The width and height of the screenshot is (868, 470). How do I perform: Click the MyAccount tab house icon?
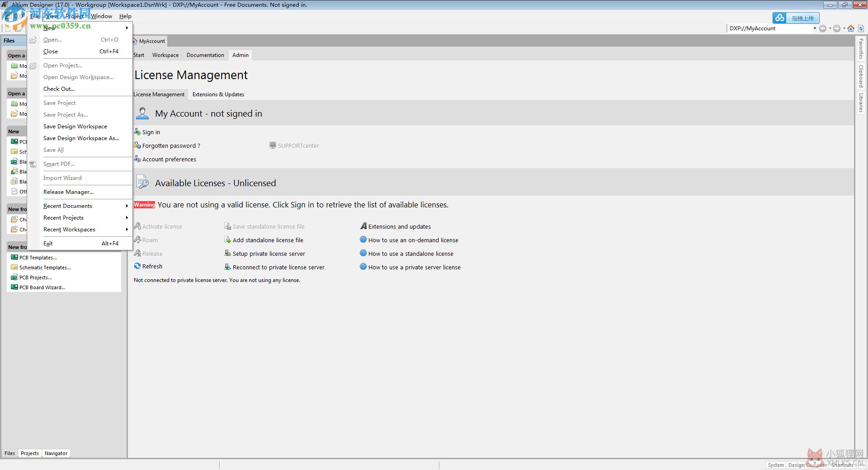coord(135,41)
